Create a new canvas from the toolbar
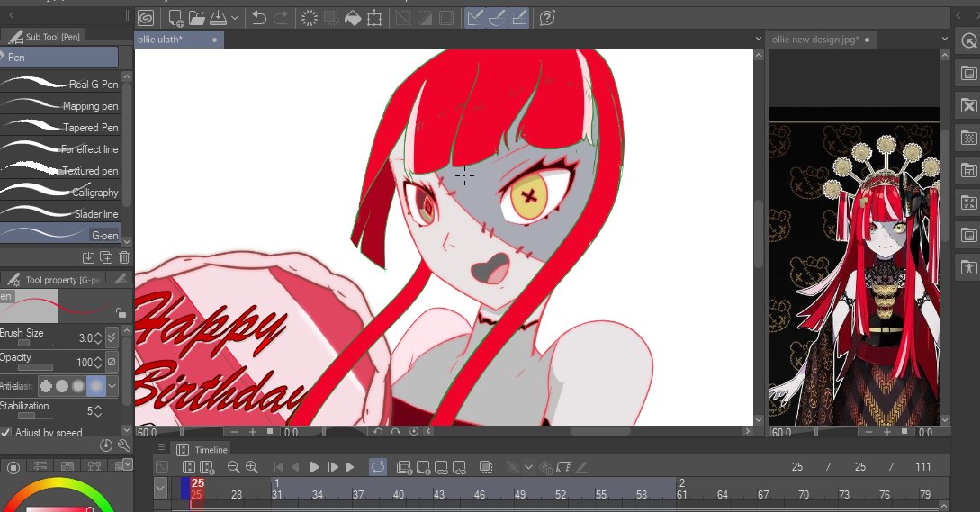 [x=175, y=18]
